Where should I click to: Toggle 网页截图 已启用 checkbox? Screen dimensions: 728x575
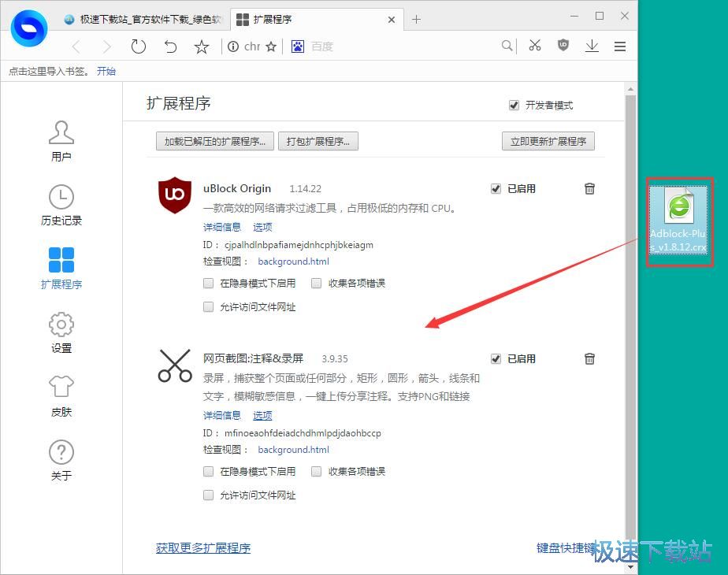coord(496,358)
